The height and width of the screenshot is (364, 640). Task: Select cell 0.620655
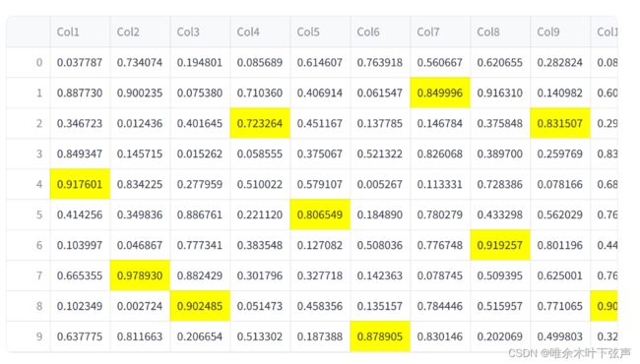pos(500,62)
